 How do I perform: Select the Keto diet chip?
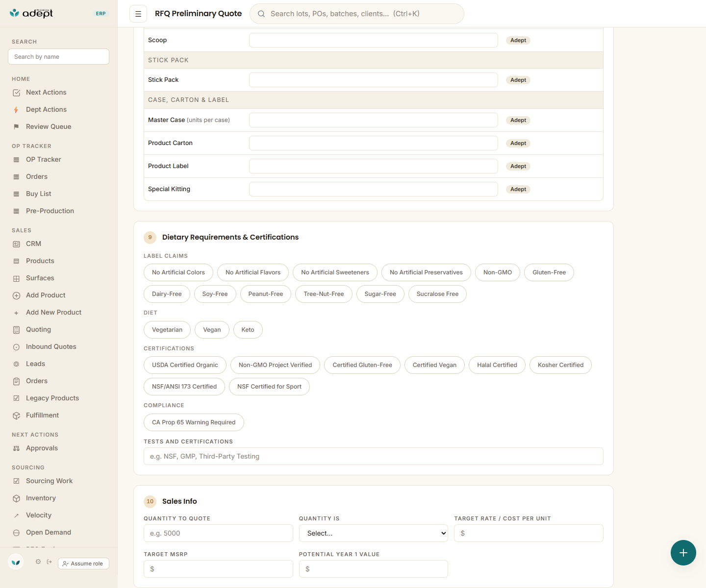[x=248, y=330]
